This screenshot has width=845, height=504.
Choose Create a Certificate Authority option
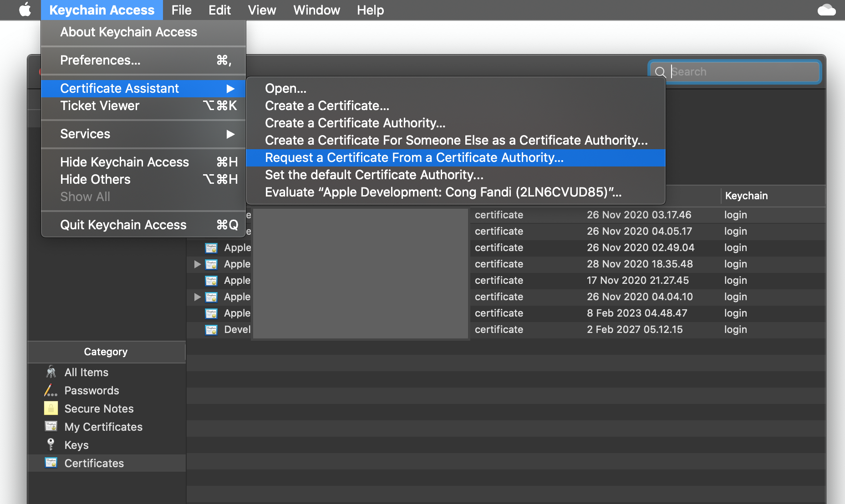coord(355,123)
